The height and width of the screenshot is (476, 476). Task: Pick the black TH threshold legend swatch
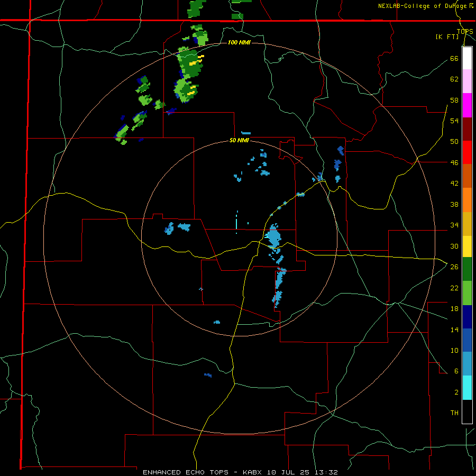point(467,411)
